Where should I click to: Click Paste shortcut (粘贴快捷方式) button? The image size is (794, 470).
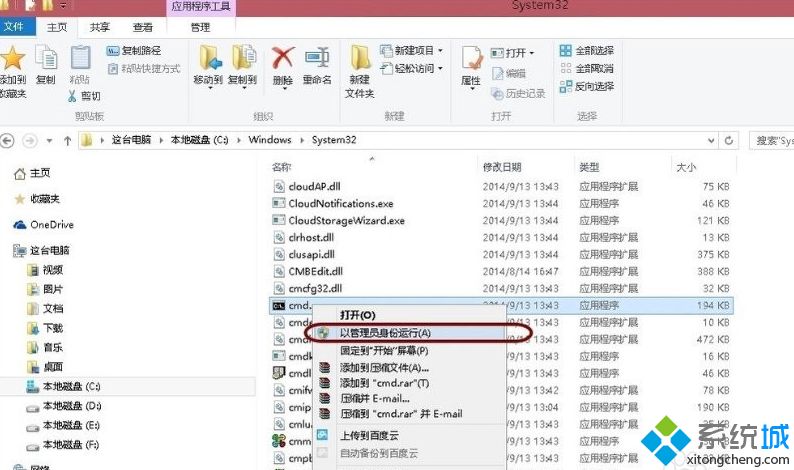click(x=144, y=68)
